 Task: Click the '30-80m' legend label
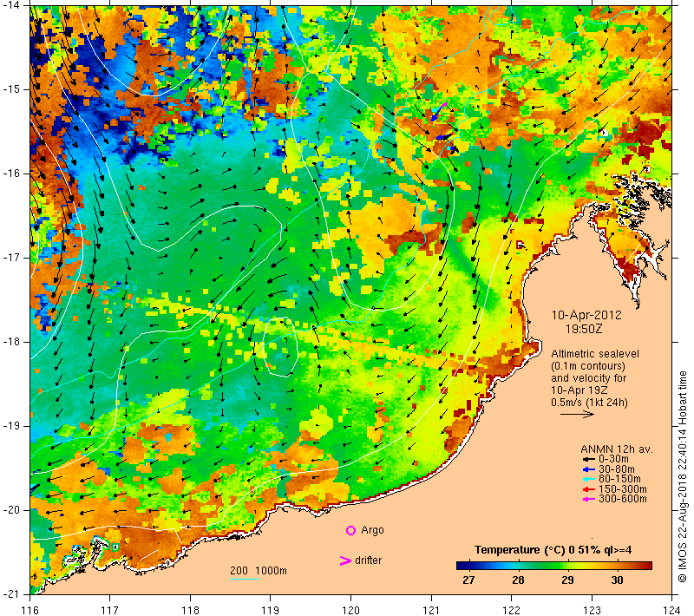click(x=617, y=469)
